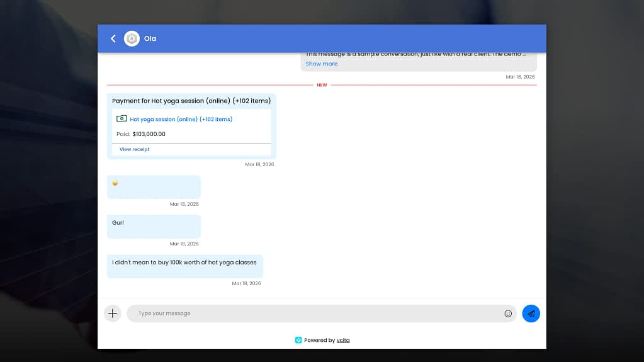Open the contact name Ola
The height and width of the screenshot is (362, 644).
(150, 38)
